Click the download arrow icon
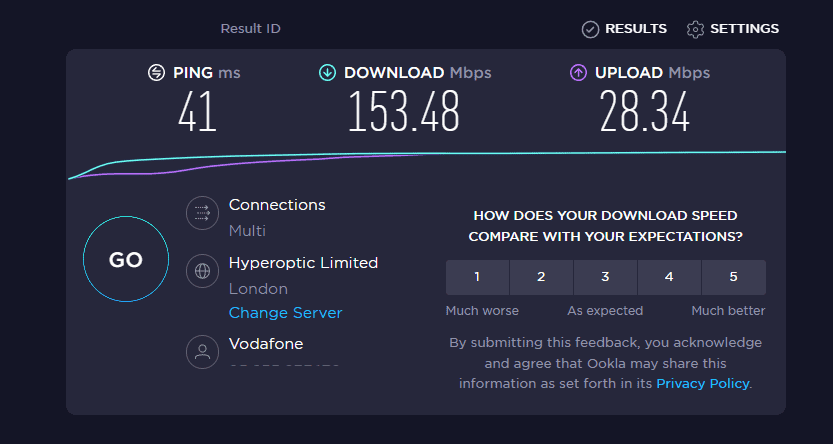 [x=327, y=73]
